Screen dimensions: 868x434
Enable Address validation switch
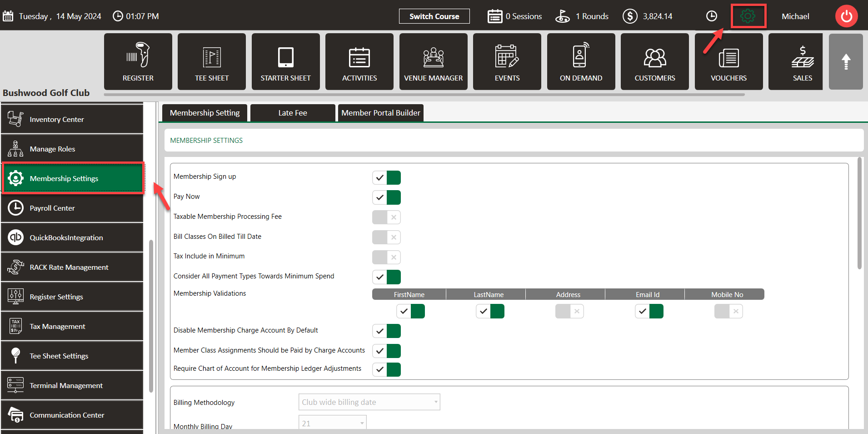pyautogui.click(x=569, y=311)
